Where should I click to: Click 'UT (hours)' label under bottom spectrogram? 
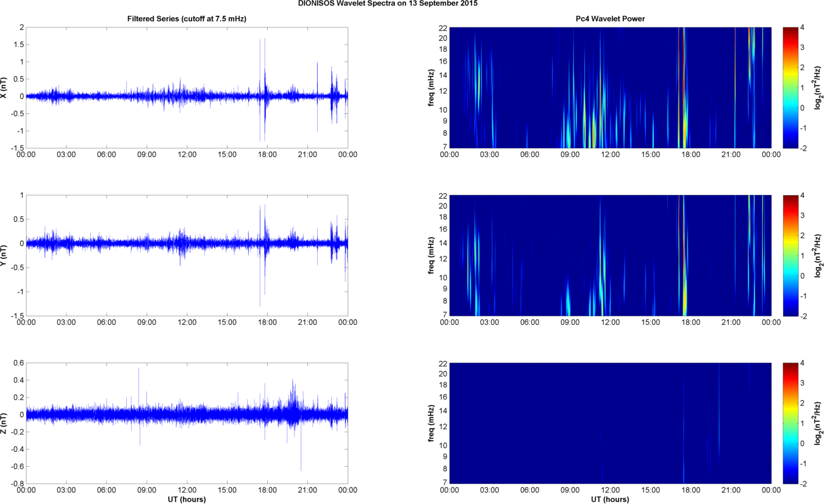[x=610, y=500]
